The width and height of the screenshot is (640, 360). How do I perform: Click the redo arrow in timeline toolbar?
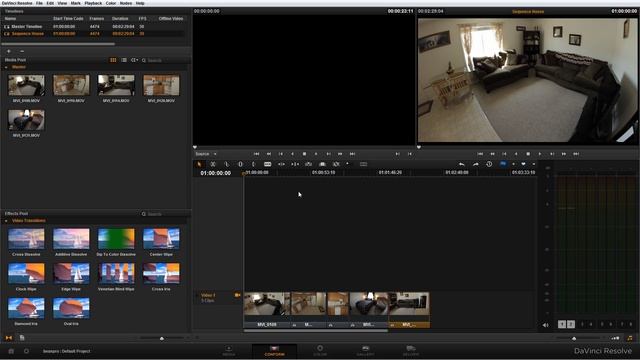point(476,164)
